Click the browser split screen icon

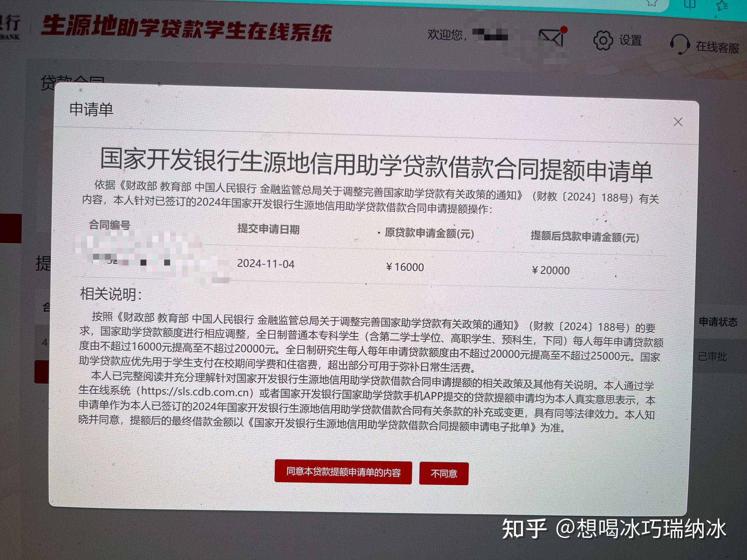click(x=689, y=4)
